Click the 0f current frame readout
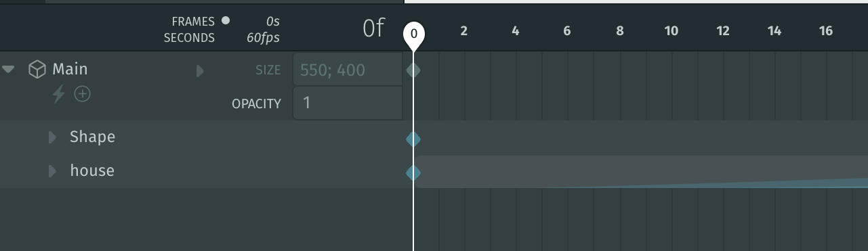The image size is (868, 251). (x=374, y=28)
